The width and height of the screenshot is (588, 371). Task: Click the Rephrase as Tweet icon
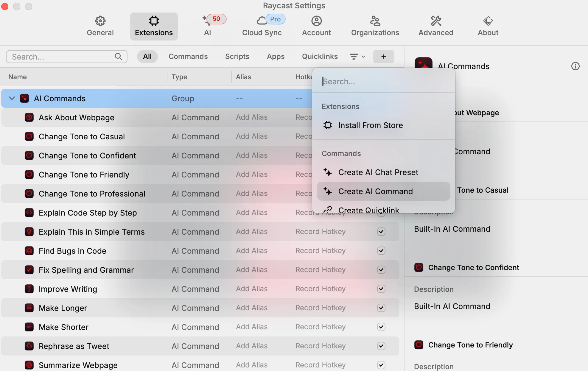29,346
